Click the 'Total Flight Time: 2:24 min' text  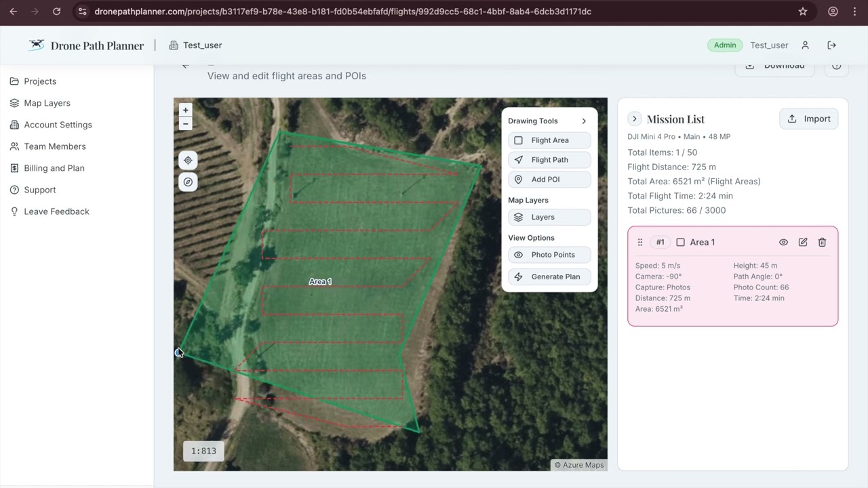680,196
